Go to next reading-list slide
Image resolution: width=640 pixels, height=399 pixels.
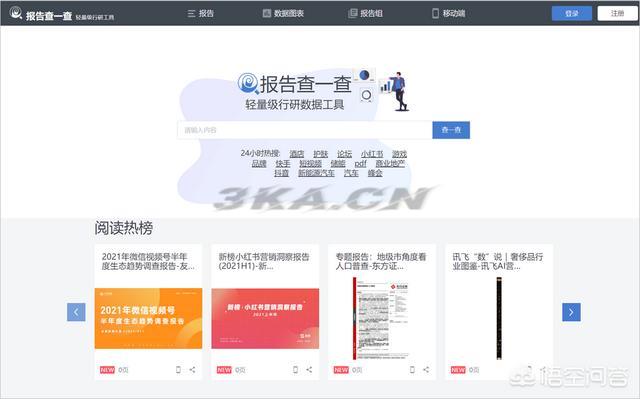[571, 312]
